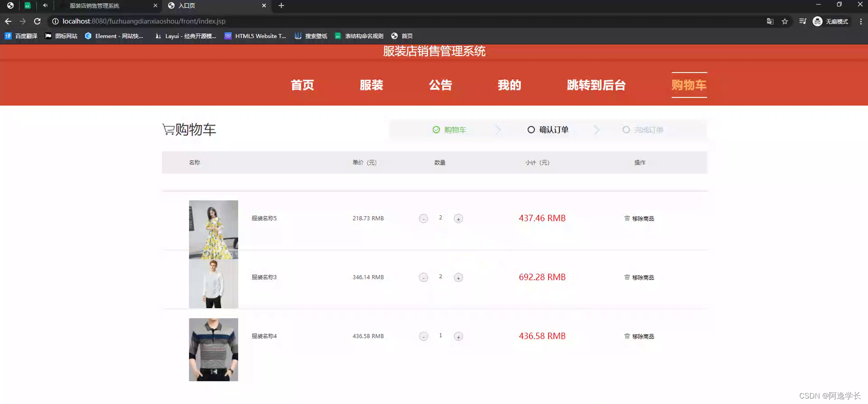Click the 无痕模式 incognito profile badge
The width and height of the screenshot is (868, 404).
tap(830, 21)
